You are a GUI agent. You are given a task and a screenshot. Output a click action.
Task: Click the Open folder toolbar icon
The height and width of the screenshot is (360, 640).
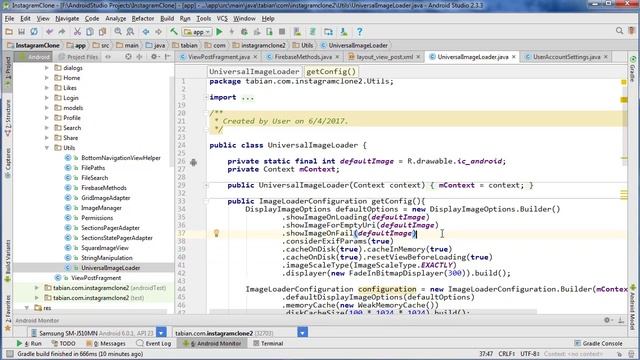click(9, 32)
